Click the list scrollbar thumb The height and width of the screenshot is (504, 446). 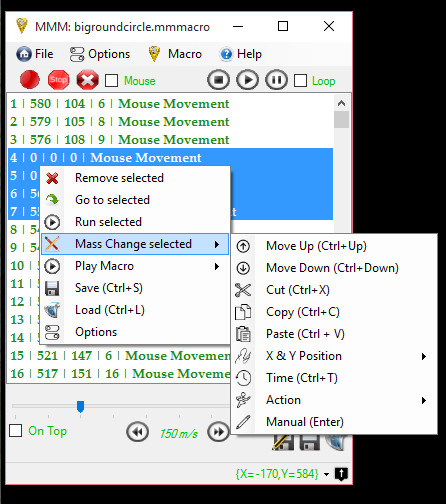(341, 120)
